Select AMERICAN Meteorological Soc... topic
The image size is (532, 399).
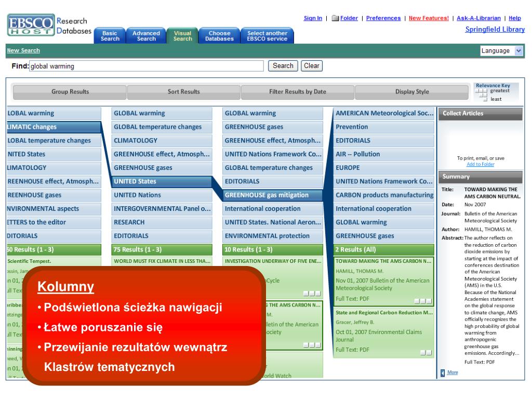tap(384, 113)
